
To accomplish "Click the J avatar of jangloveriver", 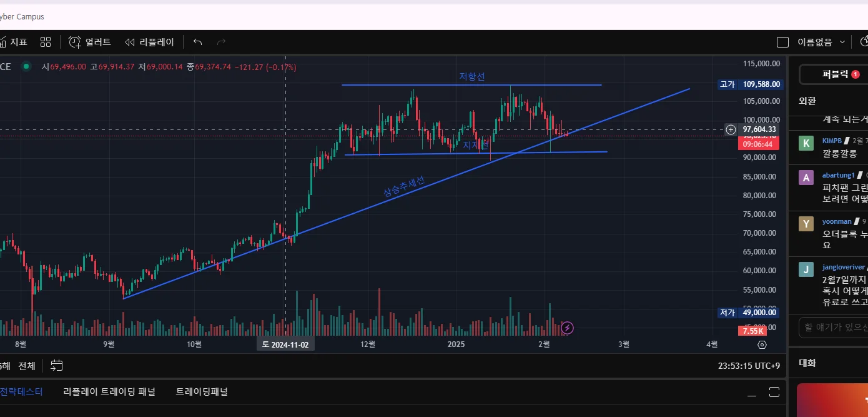I will 806,269.
